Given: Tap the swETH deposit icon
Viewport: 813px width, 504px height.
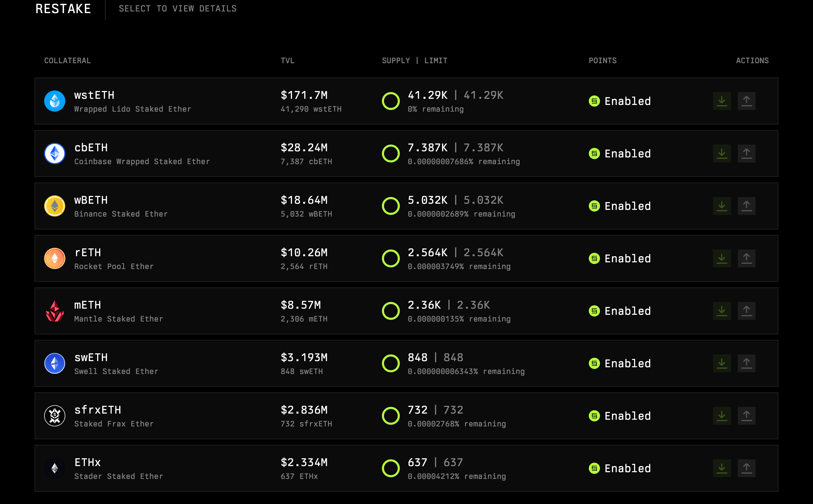Looking at the screenshot, I should pyautogui.click(x=722, y=363).
